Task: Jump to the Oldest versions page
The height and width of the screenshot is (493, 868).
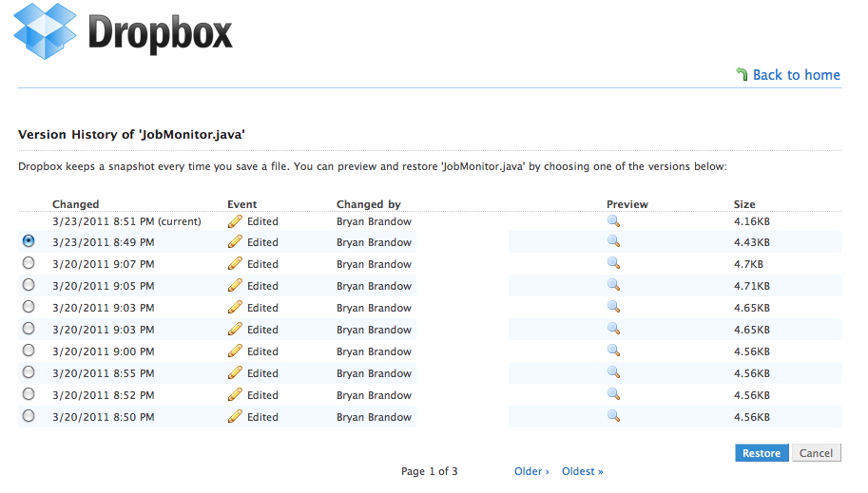Action: click(582, 471)
